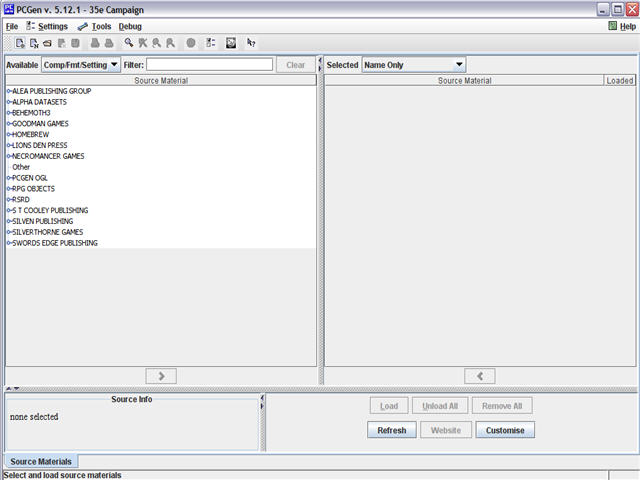640x480 pixels.
Task: Expand the HOMEBREW tree node
Action: point(9,134)
